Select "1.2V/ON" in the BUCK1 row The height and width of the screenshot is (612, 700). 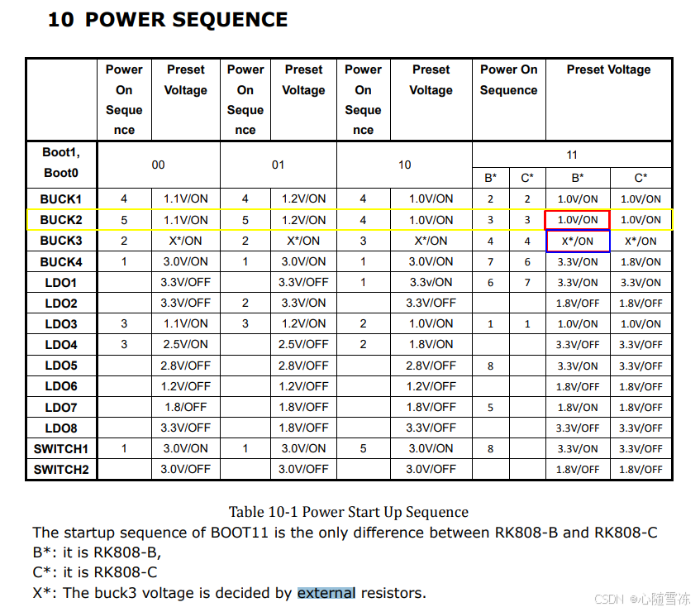pyautogui.click(x=303, y=198)
